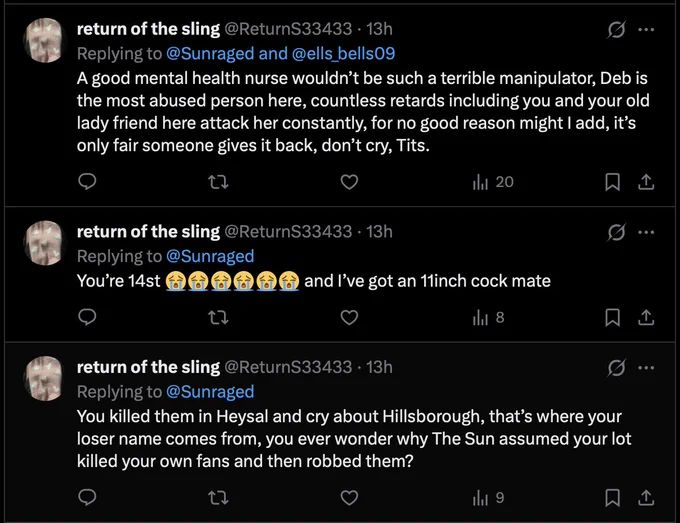Open more options on the 14st tweet
Viewport: 680px width, 523px height.
tap(646, 232)
